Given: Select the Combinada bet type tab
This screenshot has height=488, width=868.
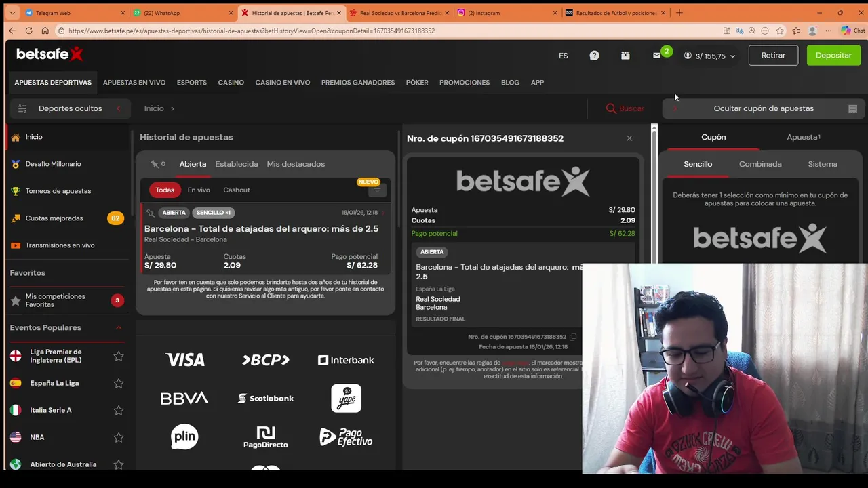Looking at the screenshot, I should pyautogui.click(x=760, y=164).
